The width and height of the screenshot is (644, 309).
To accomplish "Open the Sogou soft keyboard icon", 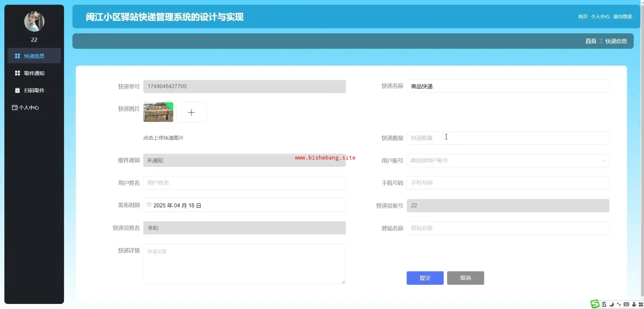I will (x=626, y=304).
